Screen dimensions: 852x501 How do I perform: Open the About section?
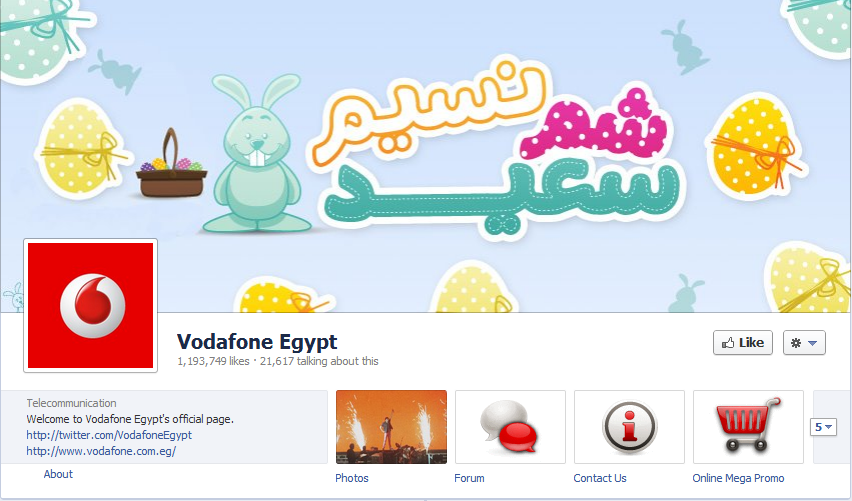(x=58, y=474)
